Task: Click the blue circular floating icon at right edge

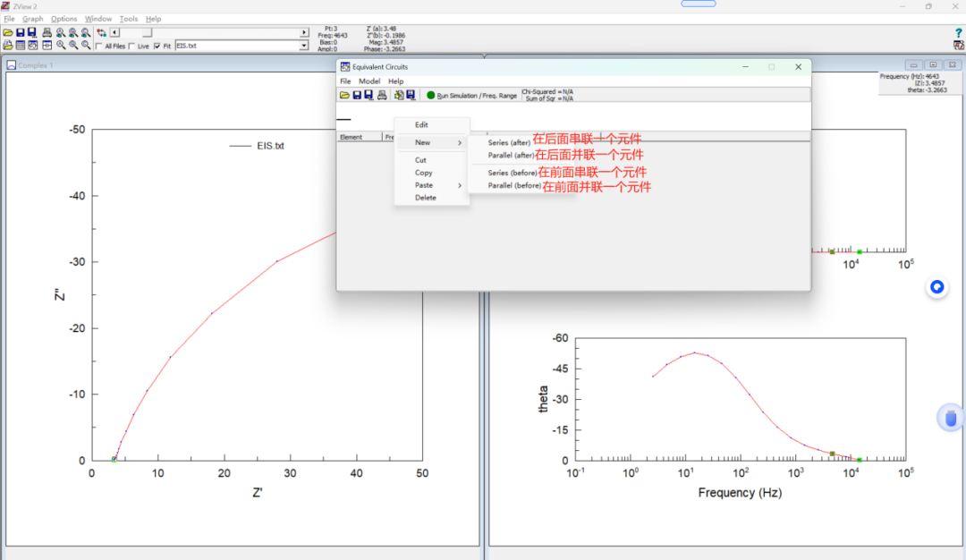Action: pyautogui.click(x=937, y=287)
